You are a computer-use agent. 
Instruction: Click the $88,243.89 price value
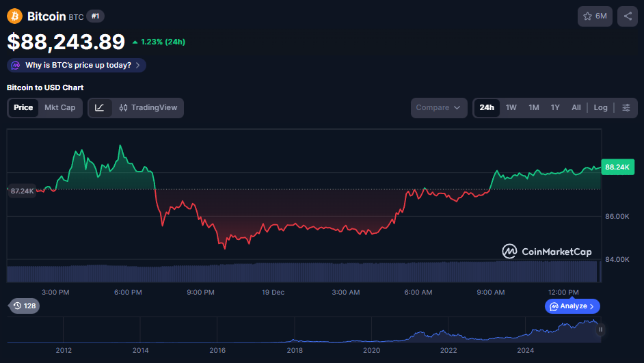coord(66,42)
